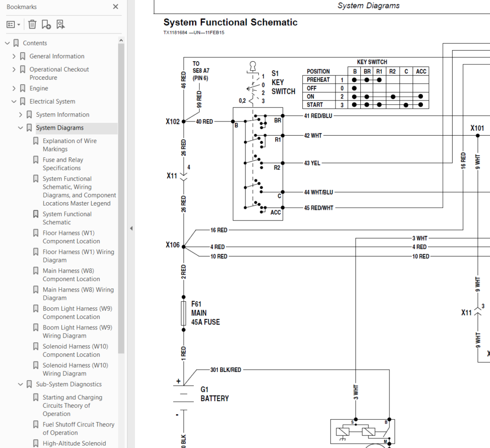Screen dimensions: 490x448
Task: Click the 41 RED/BLU wire label
Action: 318,116
